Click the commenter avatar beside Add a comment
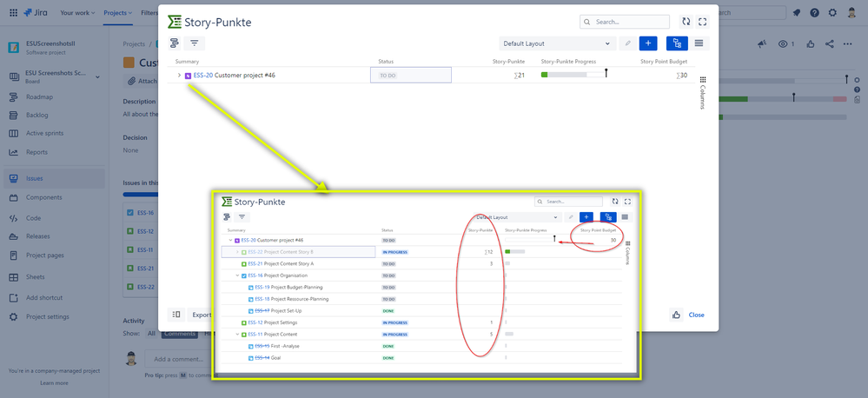This screenshot has height=398, width=868. (x=130, y=358)
